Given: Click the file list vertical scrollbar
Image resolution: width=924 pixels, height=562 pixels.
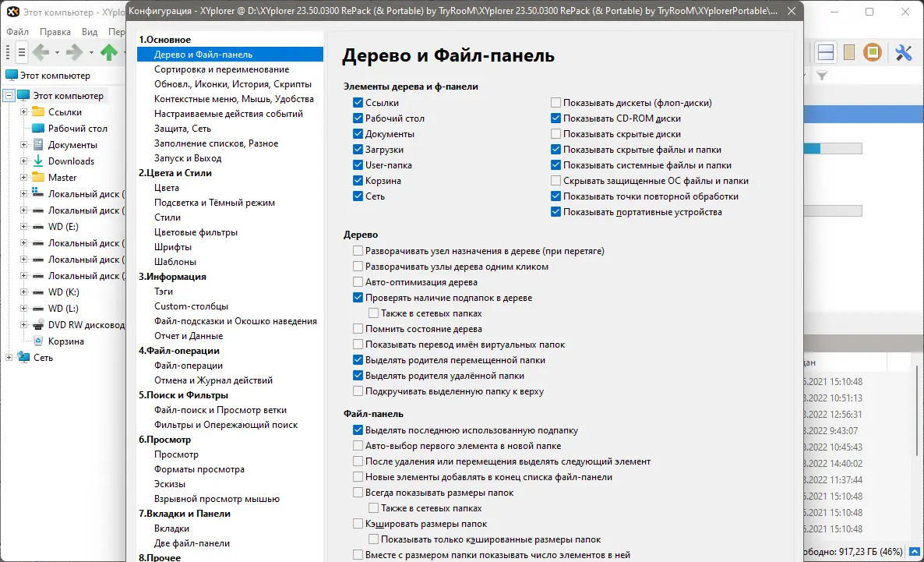Looking at the screenshot, I should click(917, 411).
